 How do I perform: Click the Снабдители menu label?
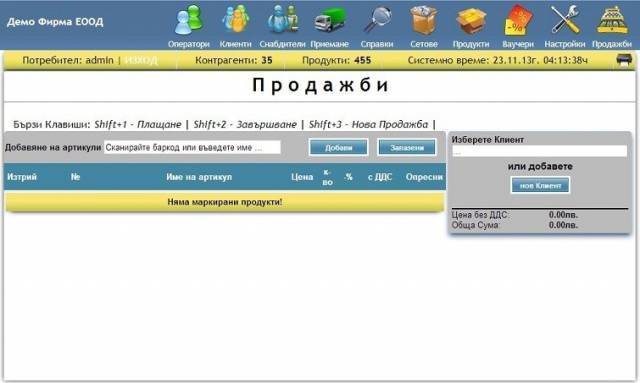[x=282, y=44]
